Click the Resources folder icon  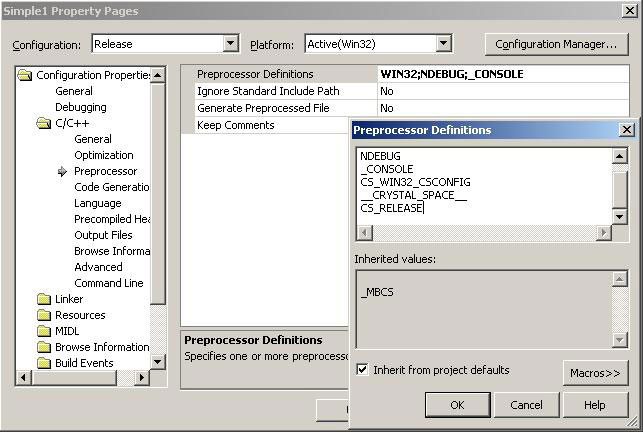click(x=43, y=315)
